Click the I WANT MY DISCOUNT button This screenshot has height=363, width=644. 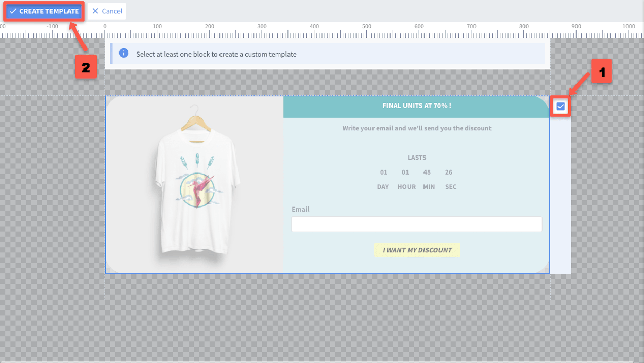coord(417,250)
